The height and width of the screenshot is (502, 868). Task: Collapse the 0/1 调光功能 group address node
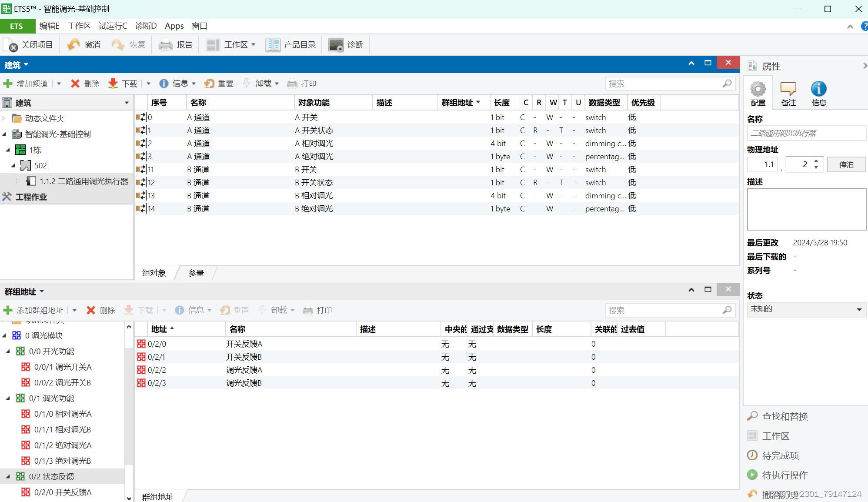(x=8, y=398)
